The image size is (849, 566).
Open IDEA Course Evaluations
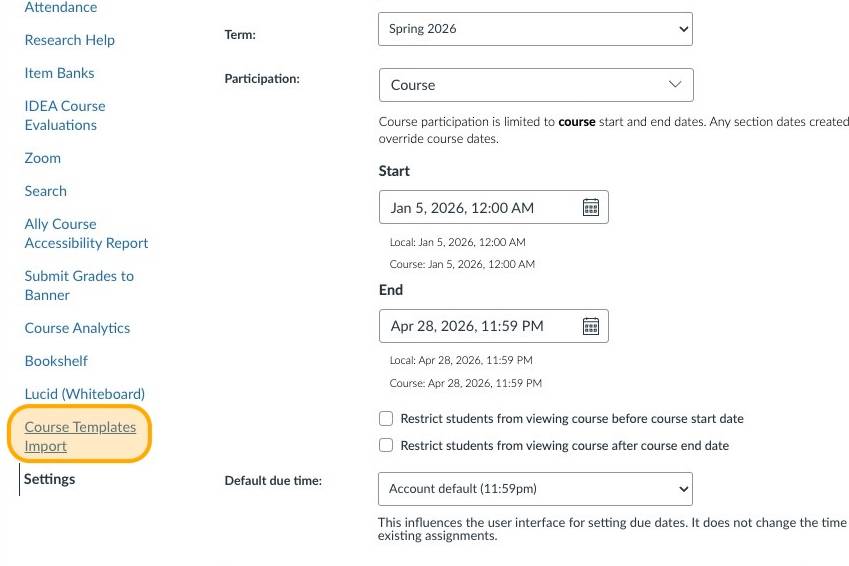click(x=65, y=115)
